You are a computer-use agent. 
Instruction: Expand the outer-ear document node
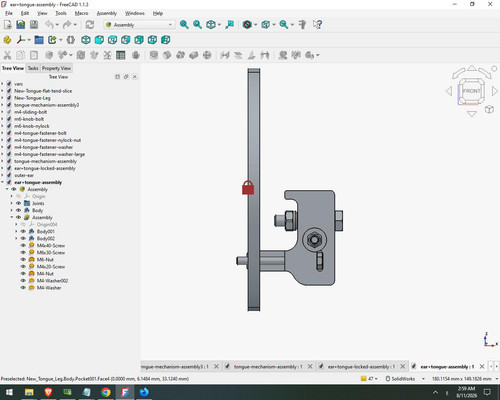[x=3, y=175]
